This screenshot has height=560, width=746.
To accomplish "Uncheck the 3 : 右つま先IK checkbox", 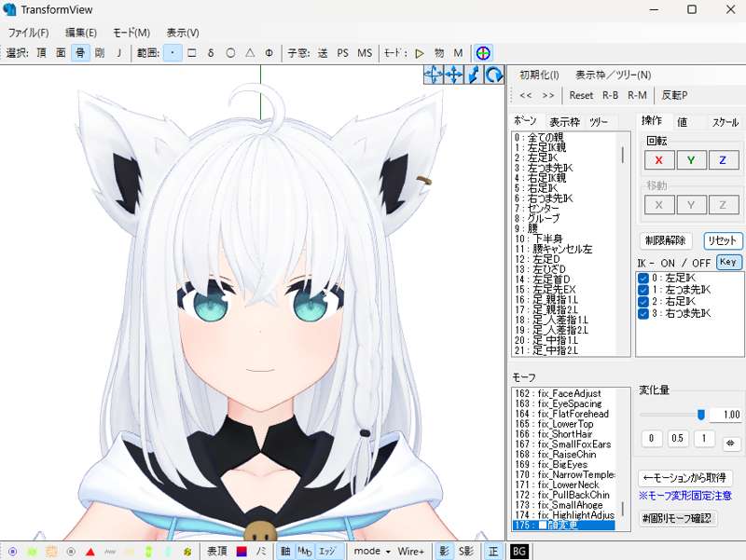I will 643,314.
